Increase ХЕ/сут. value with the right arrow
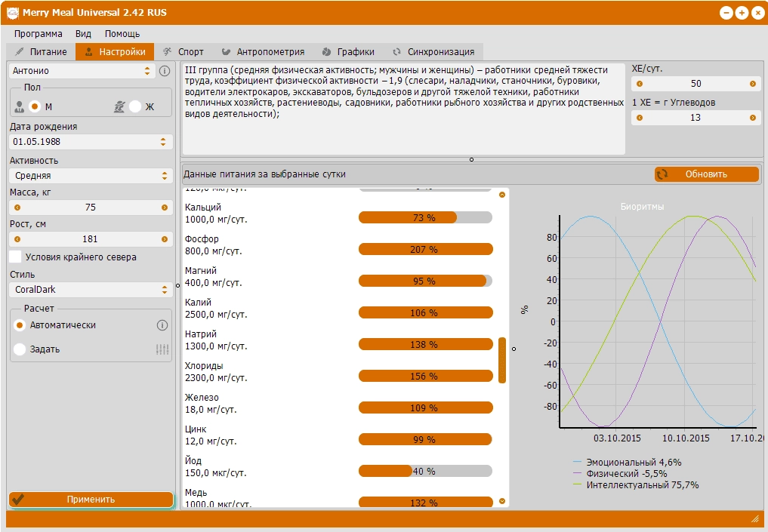 pos(753,84)
